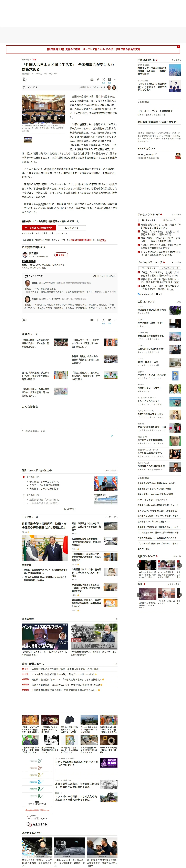Open the こちら link in U30 offer

pyautogui.click(x=103, y=240)
